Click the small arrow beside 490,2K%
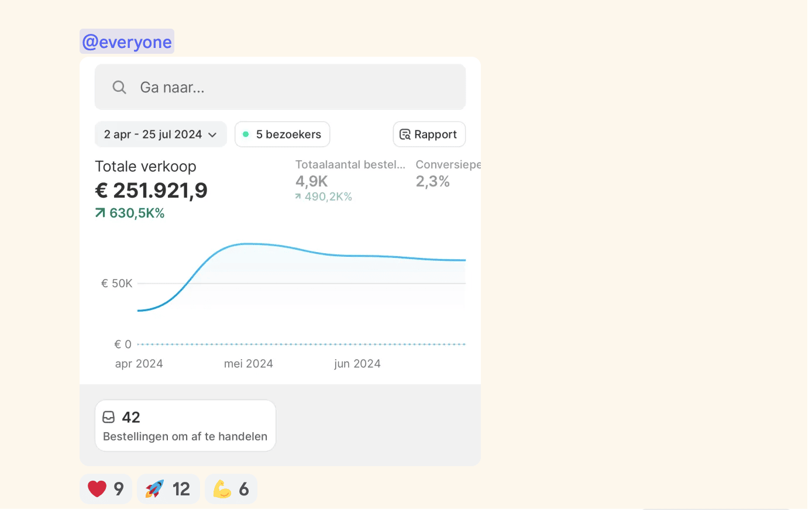812x510 pixels. point(298,197)
